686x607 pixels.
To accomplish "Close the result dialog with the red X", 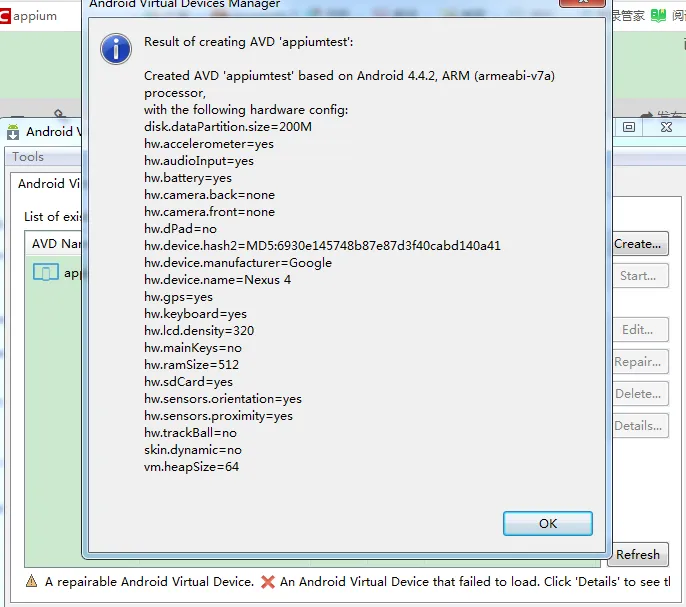I will click(583, 3).
